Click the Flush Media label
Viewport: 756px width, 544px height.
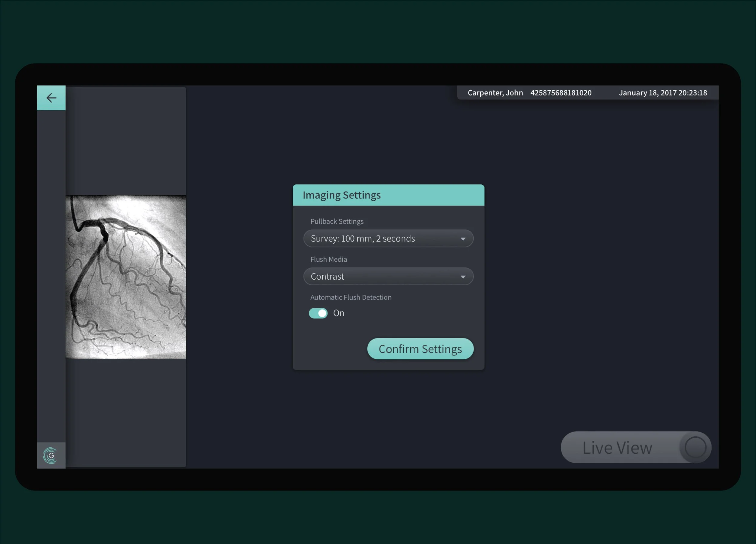pyautogui.click(x=328, y=259)
